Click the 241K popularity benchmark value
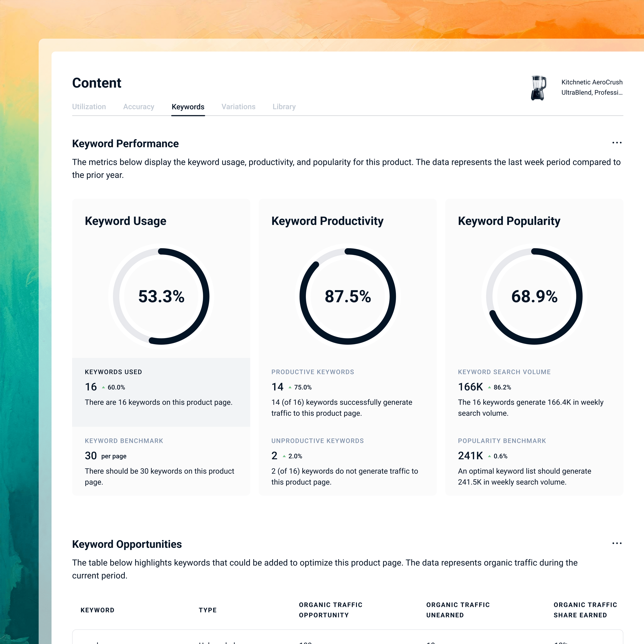Image resolution: width=644 pixels, height=644 pixels. 470,456
